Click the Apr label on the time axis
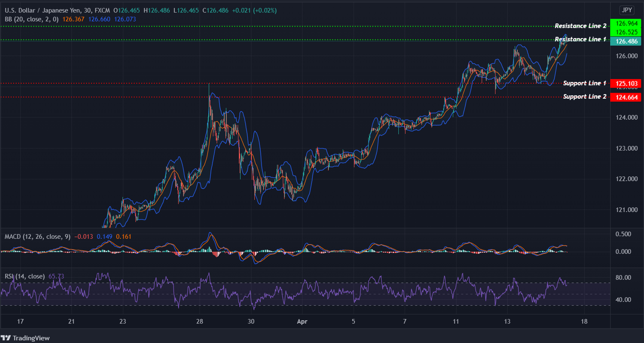 302,321
